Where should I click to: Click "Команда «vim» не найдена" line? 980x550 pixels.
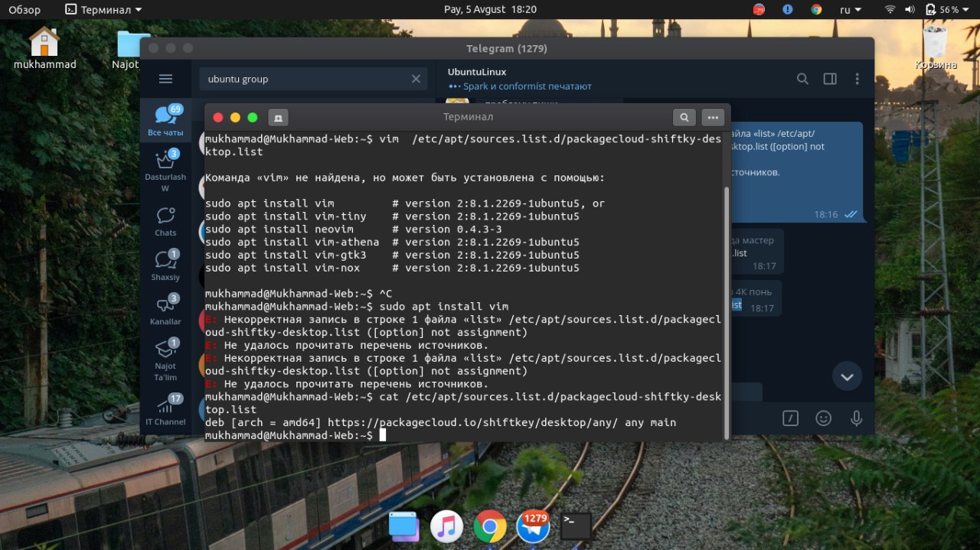pyautogui.click(x=405, y=177)
